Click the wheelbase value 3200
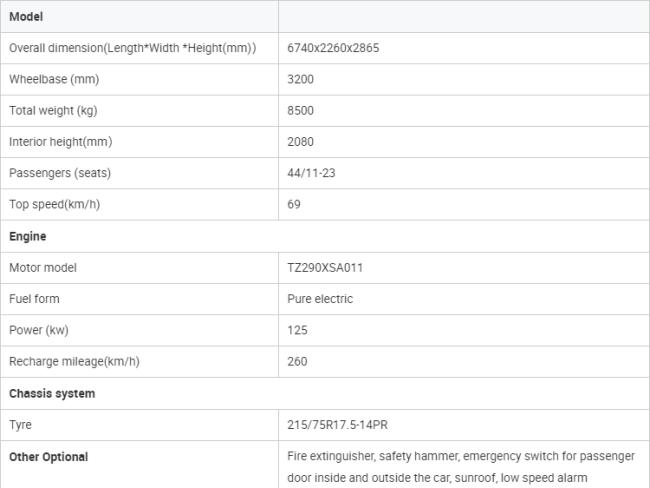Viewport: 650px width, 488px height. (x=300, y=79)
